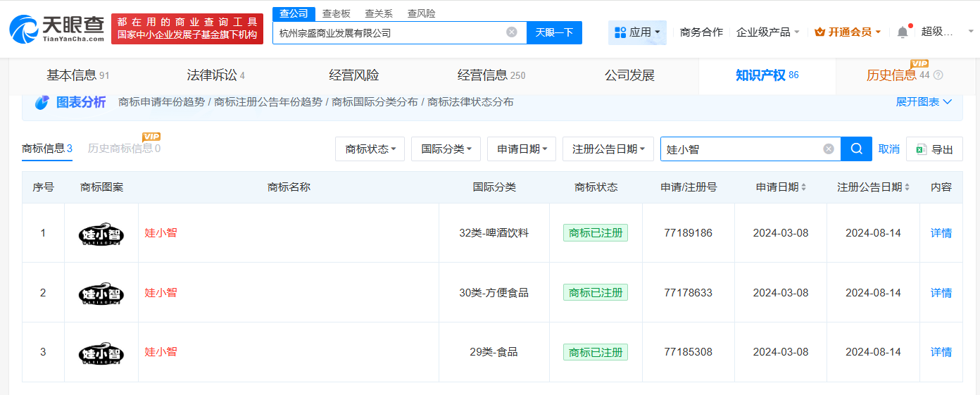Click the TianYanCha logo
The image size is (980, 395).
(56, 29)
